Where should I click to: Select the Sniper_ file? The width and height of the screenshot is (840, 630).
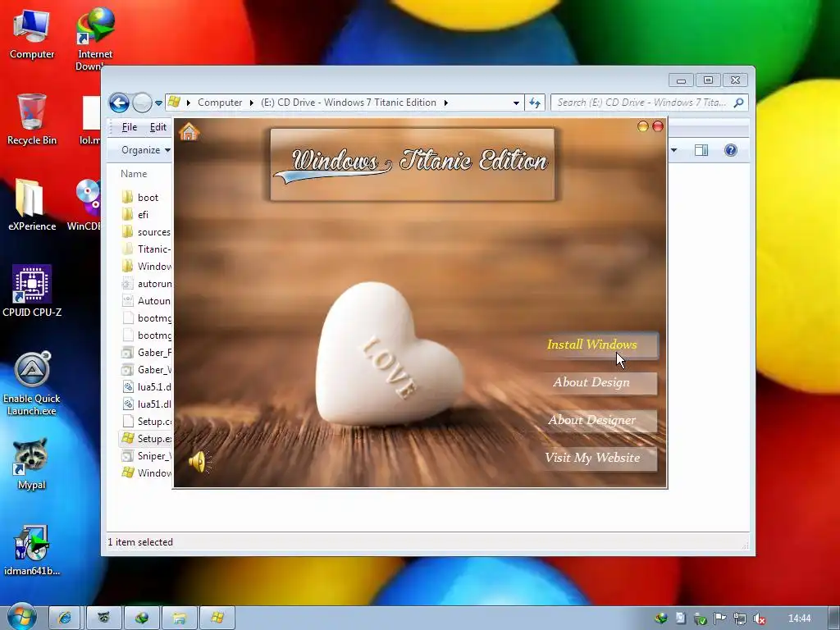(x=145, y=456)
